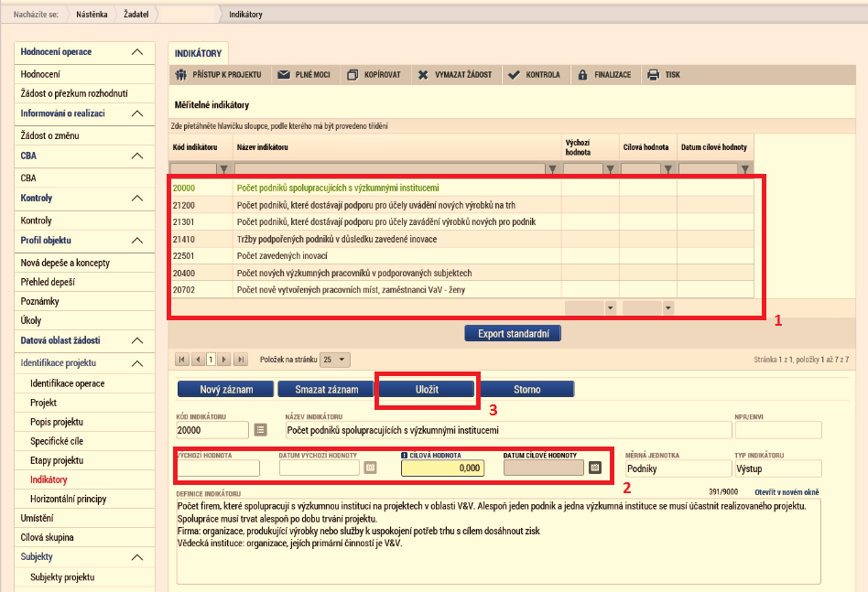
Task: Select row 21200 in indicators table
Action: 461,205
